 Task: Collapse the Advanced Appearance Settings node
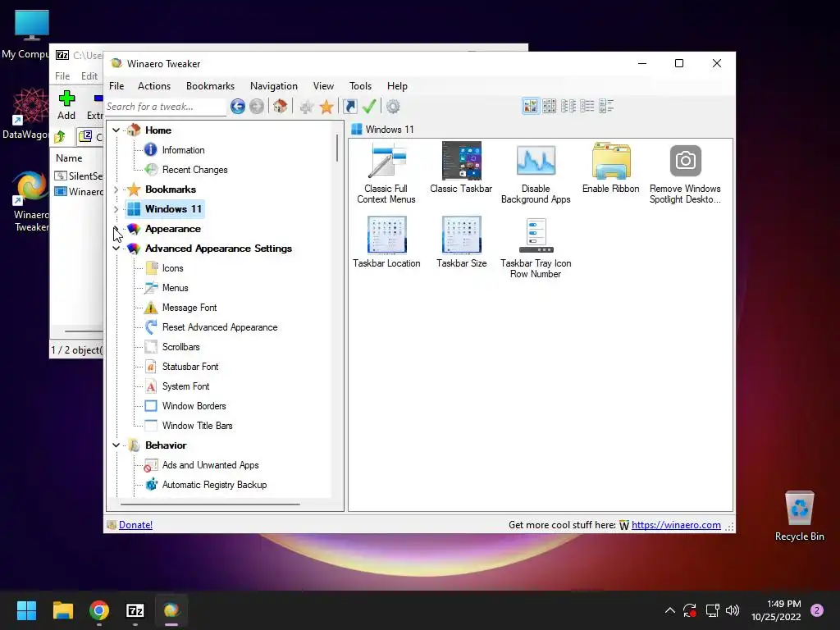coord(116,249)
